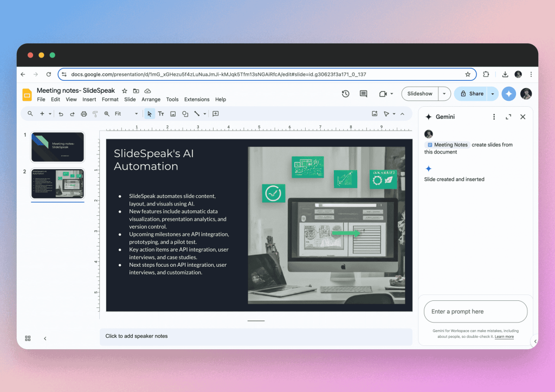The image size is (555, 392).
Task: Open the comments history panel
Action: pos(363,94)
